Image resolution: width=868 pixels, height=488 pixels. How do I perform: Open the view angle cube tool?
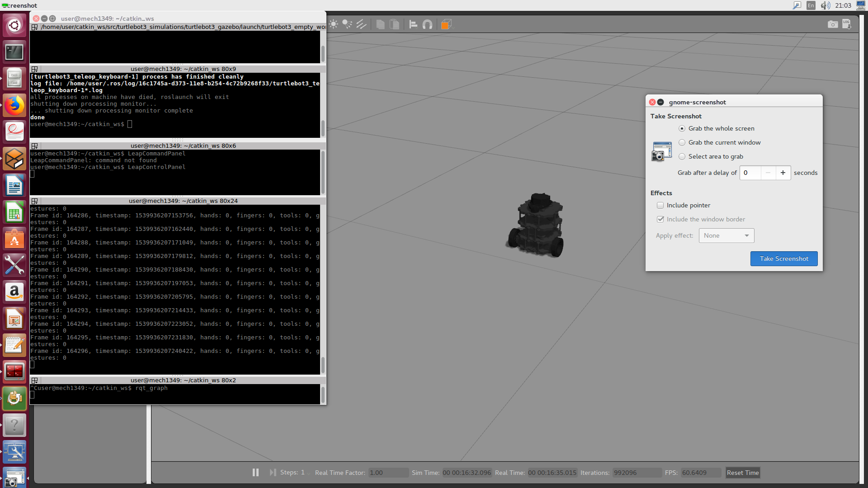click(446, 24)
